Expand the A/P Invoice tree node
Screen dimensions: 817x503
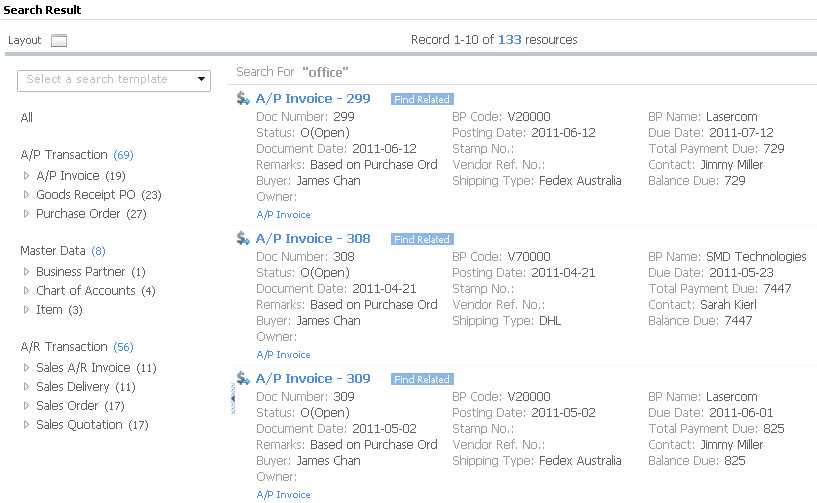point(27,176)
